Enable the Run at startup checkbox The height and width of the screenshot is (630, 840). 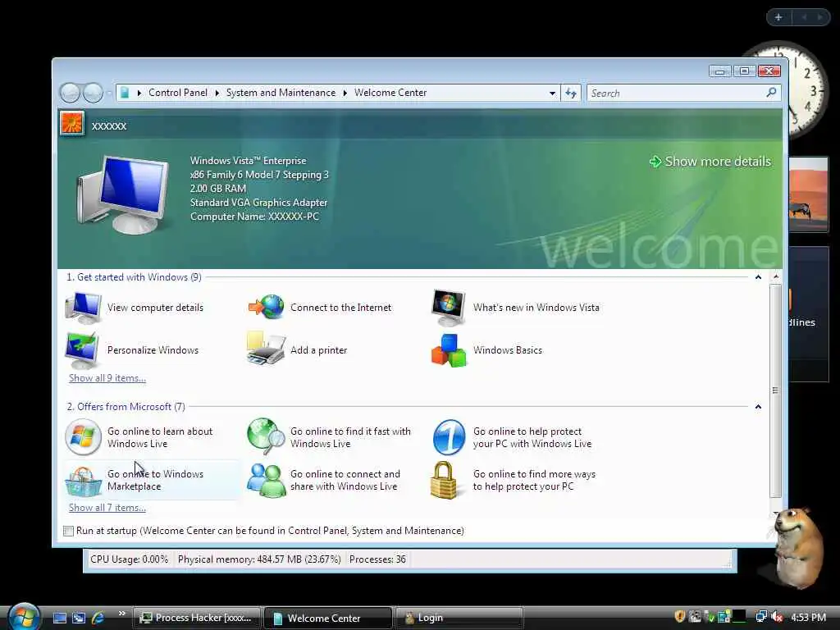(68, 531)
